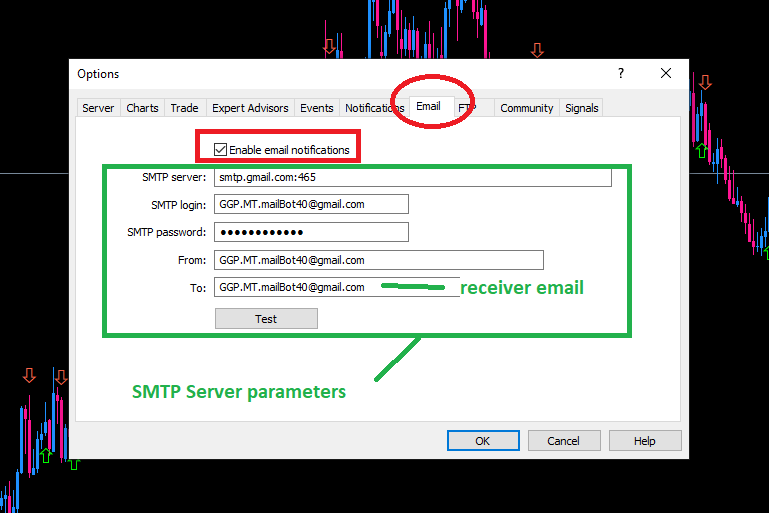Image resolution: width=769 pixels, height=513 pixels.
Task: Click the Cancel button
Action: click(x=563, y=441)
